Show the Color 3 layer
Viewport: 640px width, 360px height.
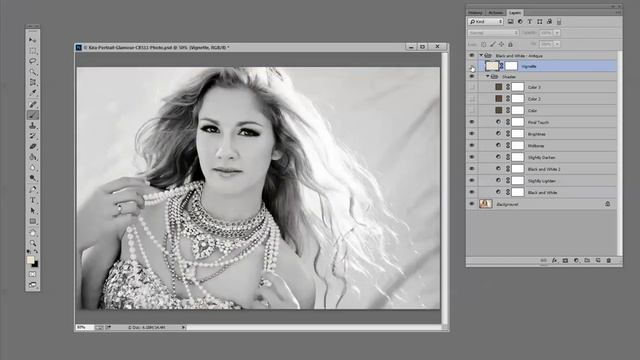[x=472, y=87]
